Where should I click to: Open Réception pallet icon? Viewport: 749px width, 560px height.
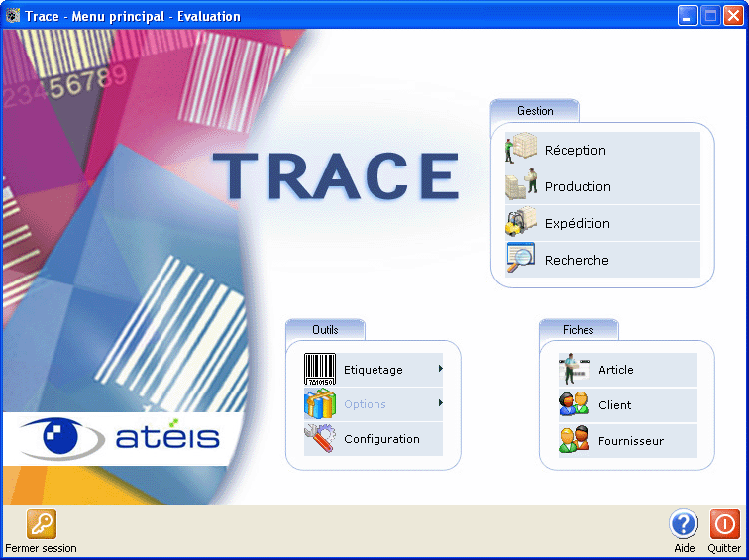[521, 149]
